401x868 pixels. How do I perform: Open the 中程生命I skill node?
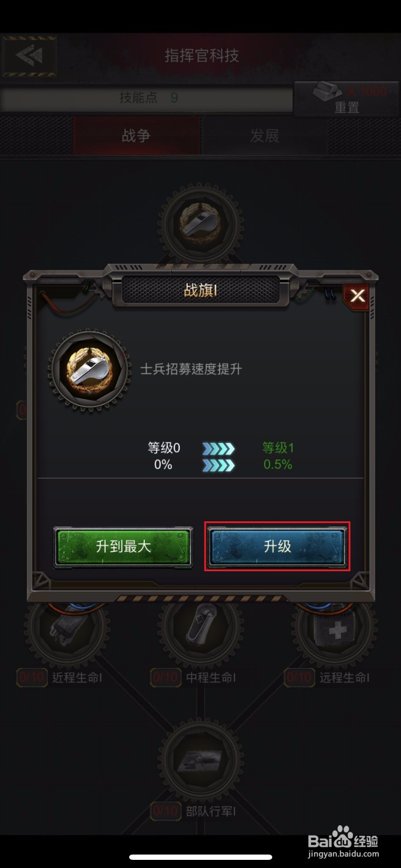click(x=200, y=627)
